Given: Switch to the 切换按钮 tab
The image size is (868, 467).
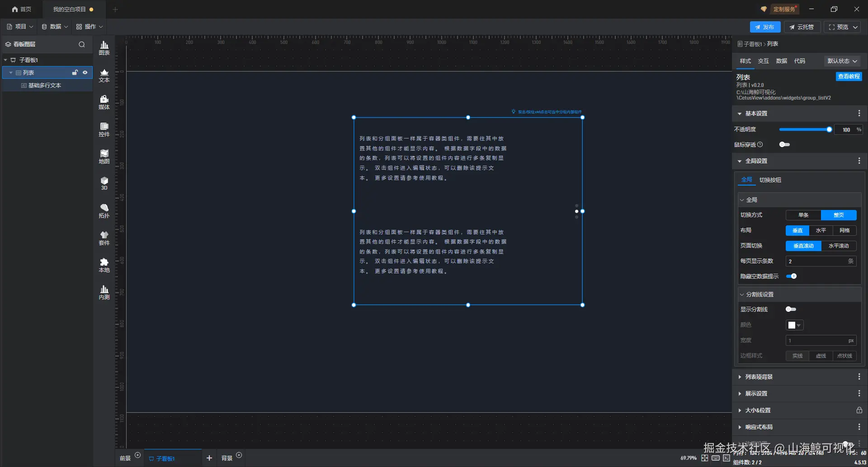Looking at the screenshot, I should (x=770, y=180).
